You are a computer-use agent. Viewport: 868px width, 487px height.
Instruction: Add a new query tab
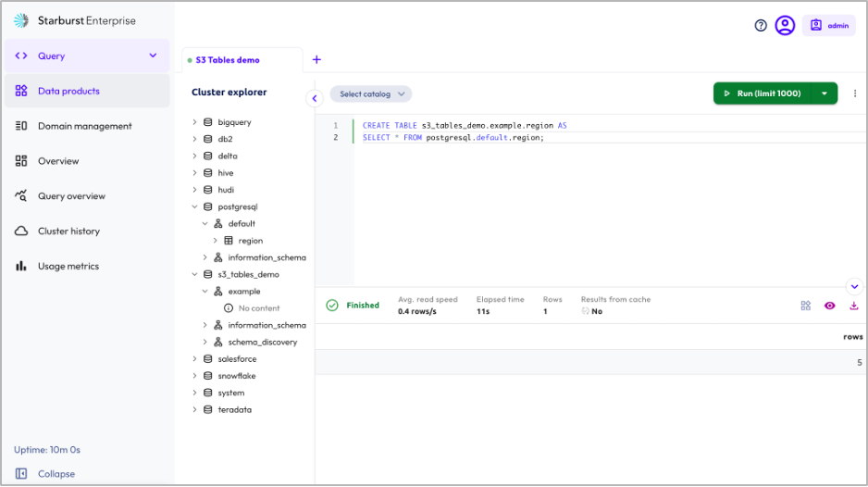point(316,59)
